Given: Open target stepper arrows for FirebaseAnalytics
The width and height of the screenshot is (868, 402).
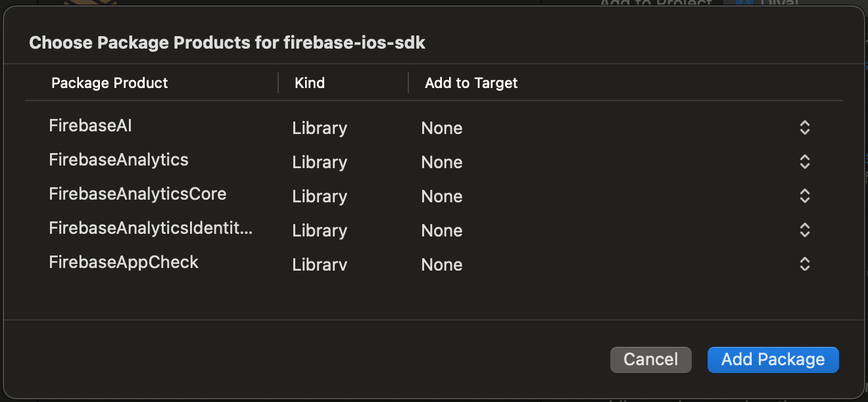Looking at the screenshot, I should pyautogui.click(x=804, y=162).
